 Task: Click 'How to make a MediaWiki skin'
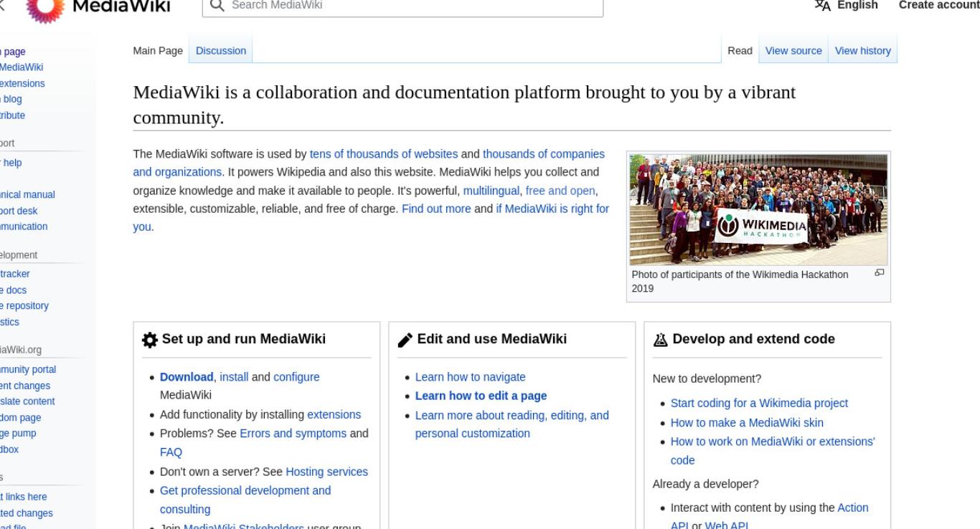pos(747,423)
